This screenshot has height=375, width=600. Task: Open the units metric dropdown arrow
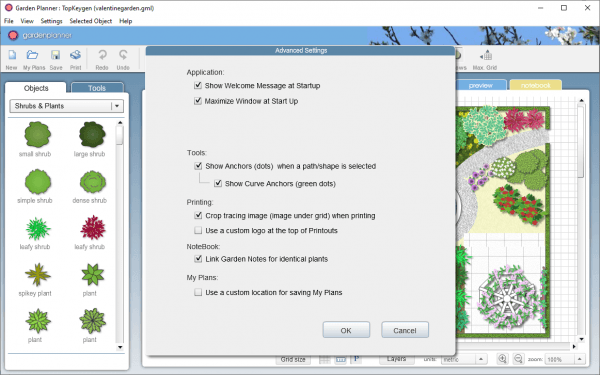click(481, 359)
